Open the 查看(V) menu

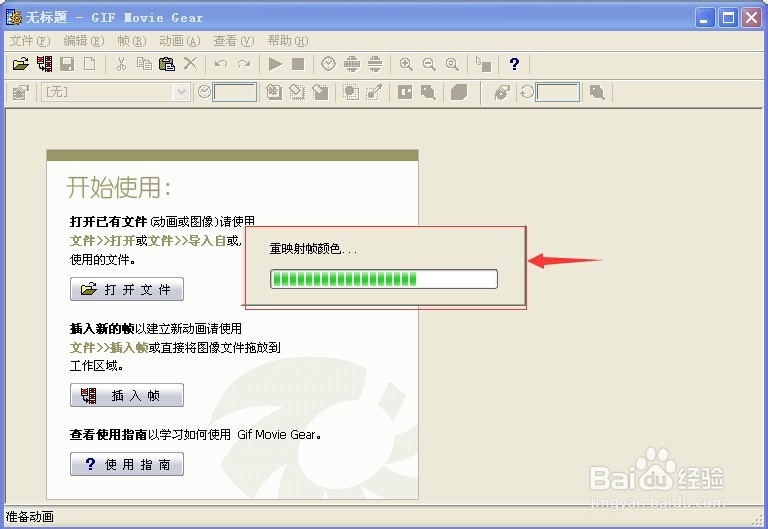234,41
